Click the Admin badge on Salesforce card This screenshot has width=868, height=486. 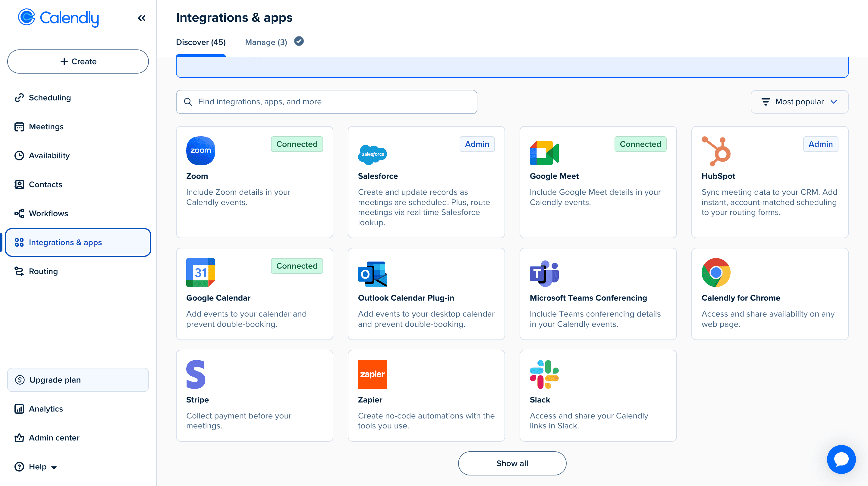477,144
